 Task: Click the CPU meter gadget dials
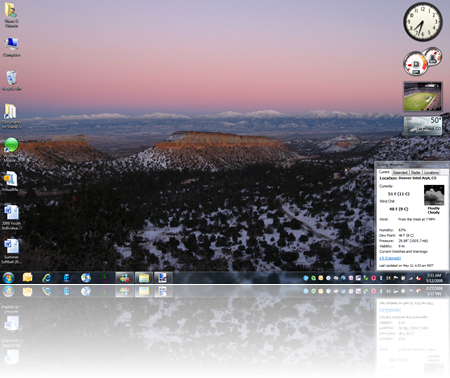(x=422, y=62)
